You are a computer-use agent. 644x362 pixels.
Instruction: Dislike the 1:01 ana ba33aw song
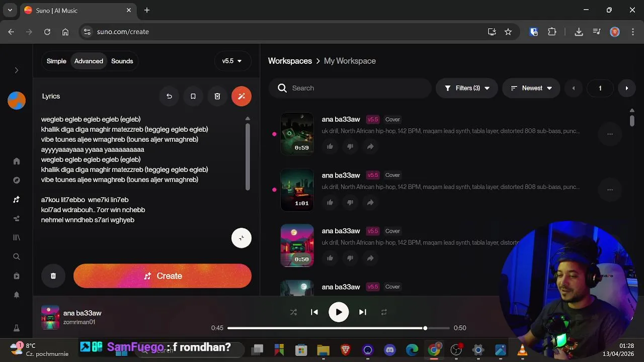(350, 203)
